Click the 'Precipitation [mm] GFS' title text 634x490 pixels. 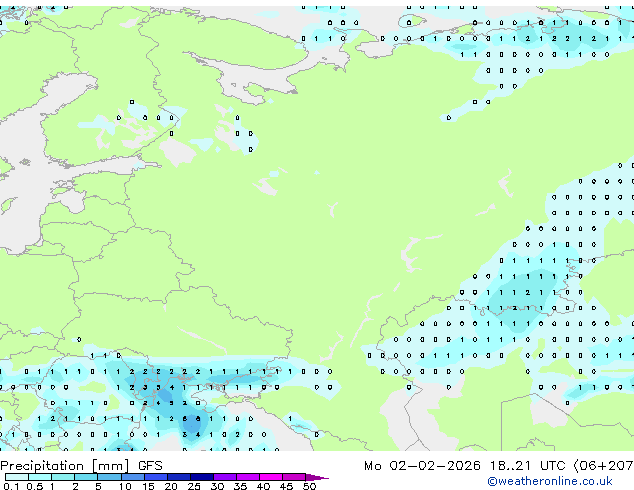coord(81,466)
